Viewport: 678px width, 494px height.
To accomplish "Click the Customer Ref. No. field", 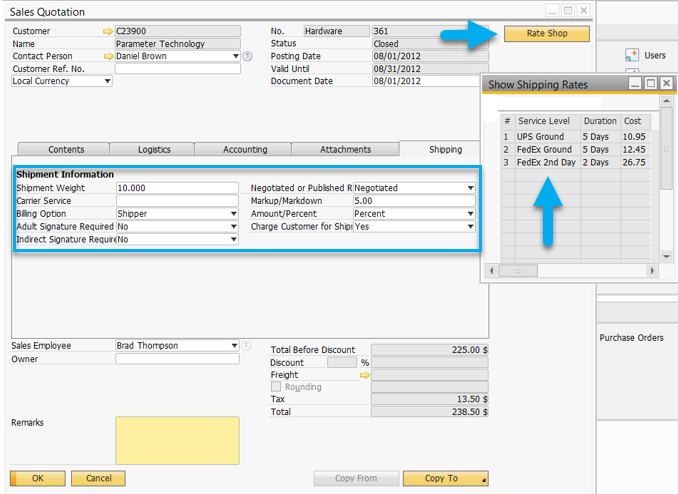I will tap(177, 69).
